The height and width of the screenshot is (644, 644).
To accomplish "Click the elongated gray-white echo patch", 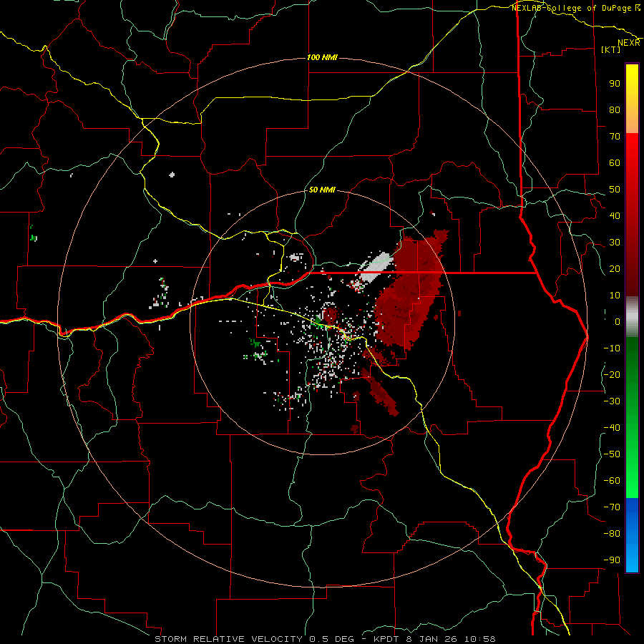I will point(376,268).
